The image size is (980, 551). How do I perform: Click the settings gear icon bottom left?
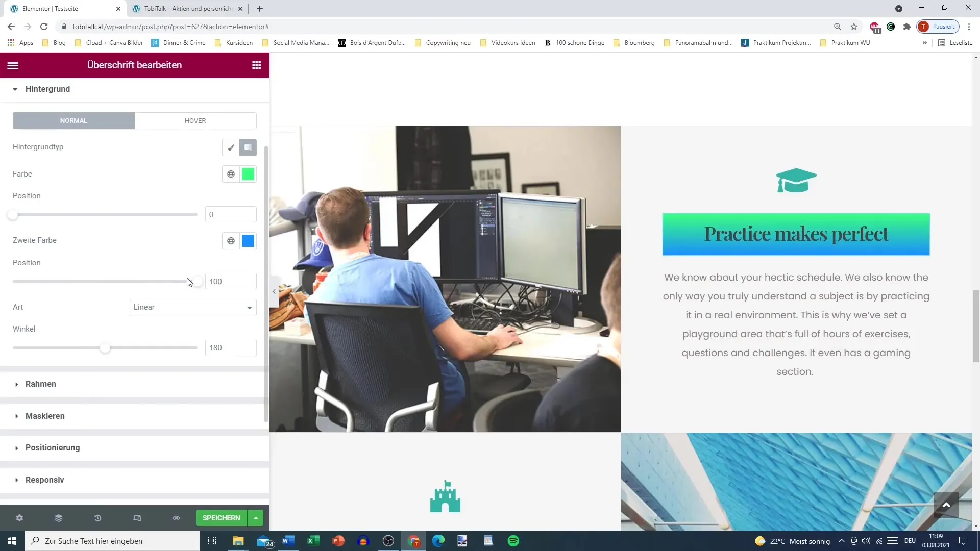point(19,517)
